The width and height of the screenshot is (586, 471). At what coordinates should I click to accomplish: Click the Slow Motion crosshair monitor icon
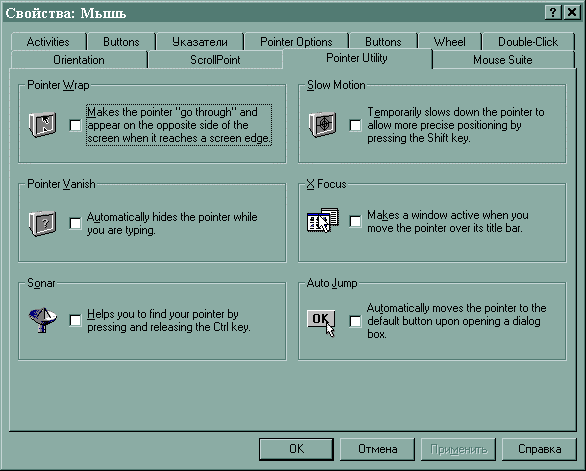point(322,124)
